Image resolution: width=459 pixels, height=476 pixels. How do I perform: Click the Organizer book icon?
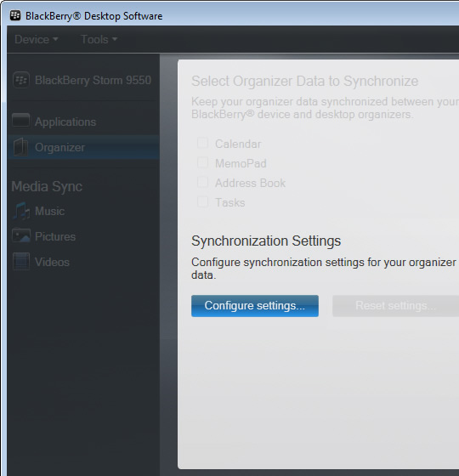[21, 147]
